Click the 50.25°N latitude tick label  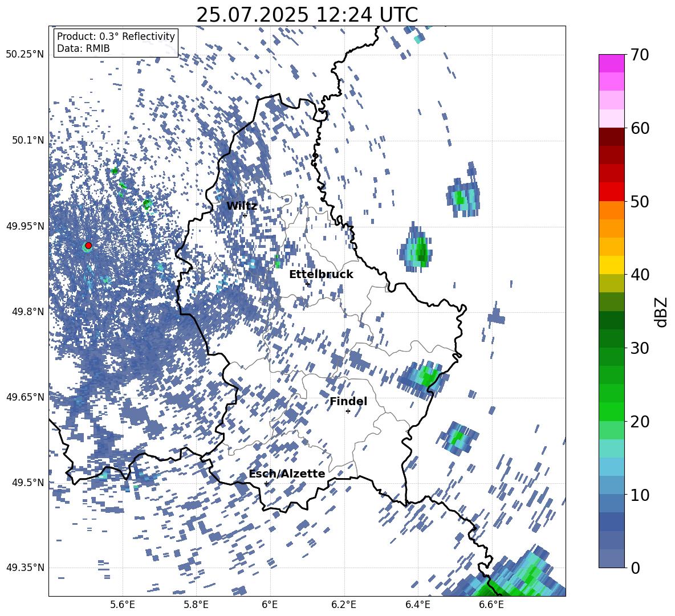[x=25, y=55]
